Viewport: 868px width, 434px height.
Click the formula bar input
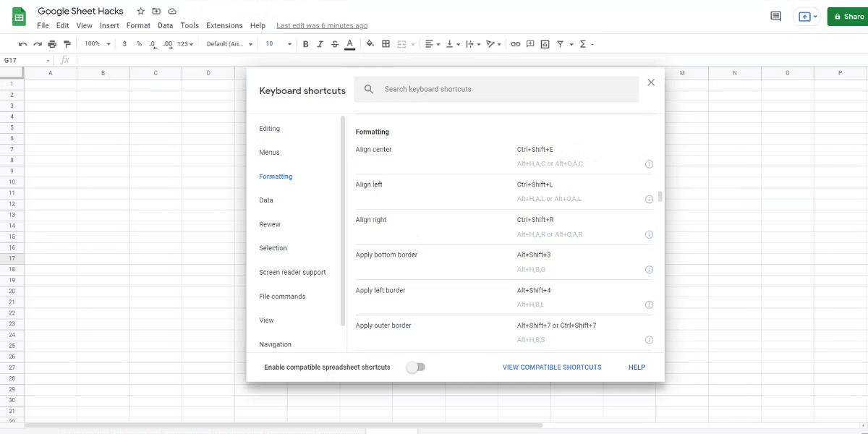tap(470, 61)
